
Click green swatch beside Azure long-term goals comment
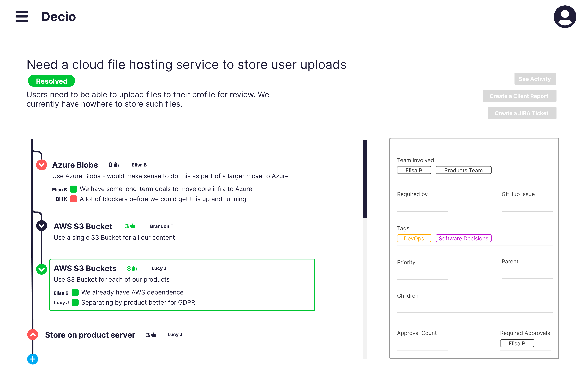(74, 189)
